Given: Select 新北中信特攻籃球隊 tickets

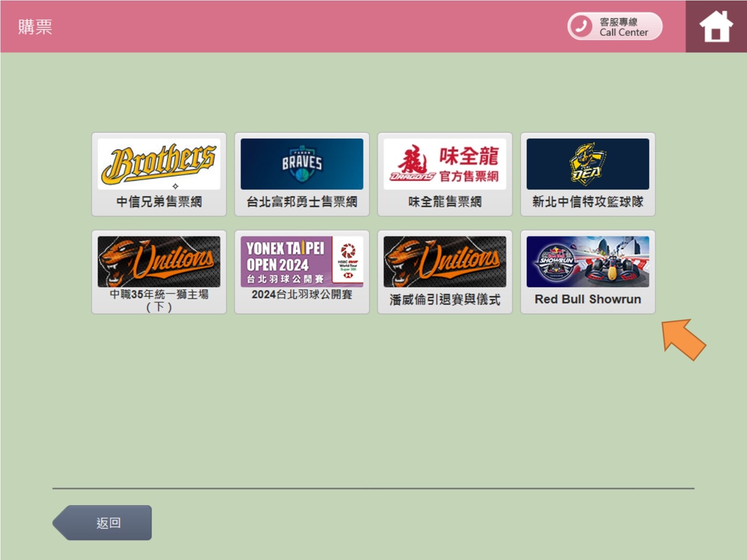Looking at the screenshot, I should point(587,202).
